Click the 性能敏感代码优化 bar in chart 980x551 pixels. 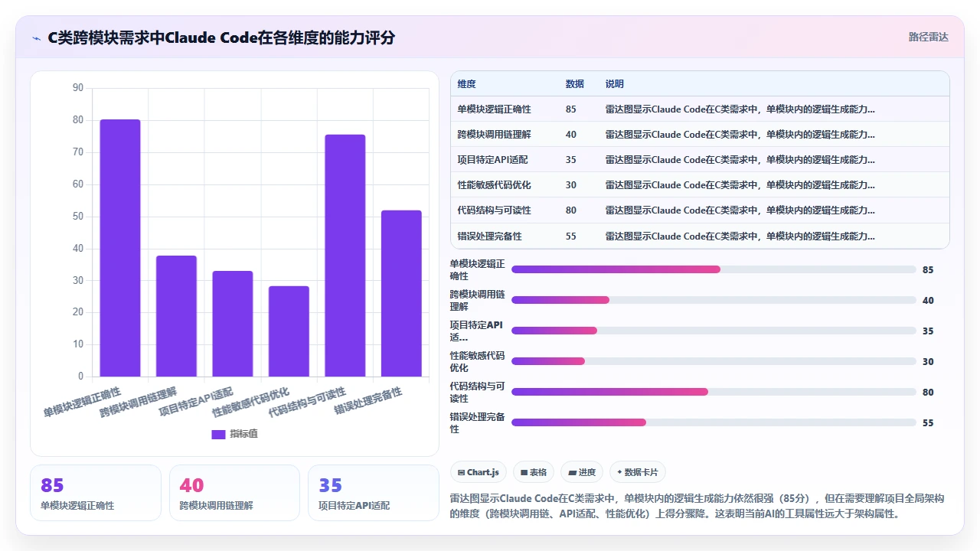[289, 331]
